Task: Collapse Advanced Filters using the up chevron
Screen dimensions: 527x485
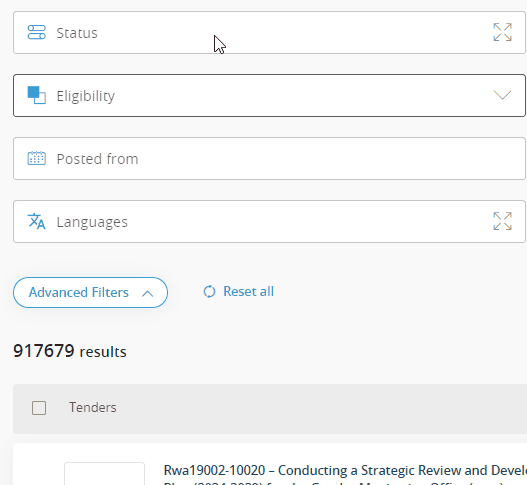Action: 148,294
